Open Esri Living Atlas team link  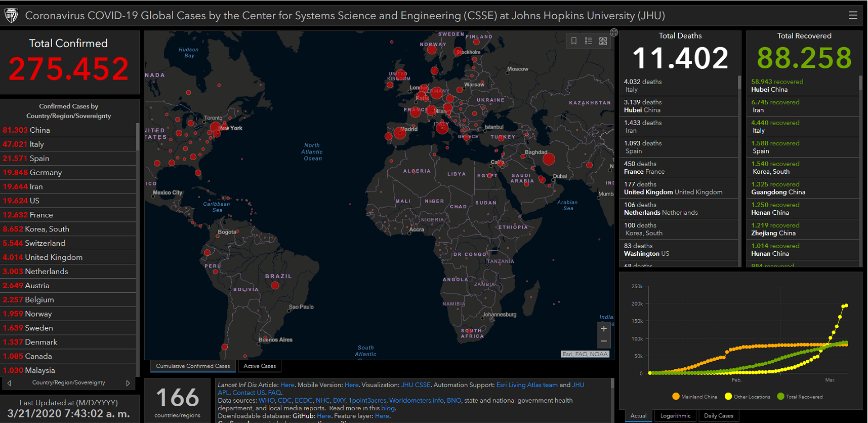coord(527,385)
